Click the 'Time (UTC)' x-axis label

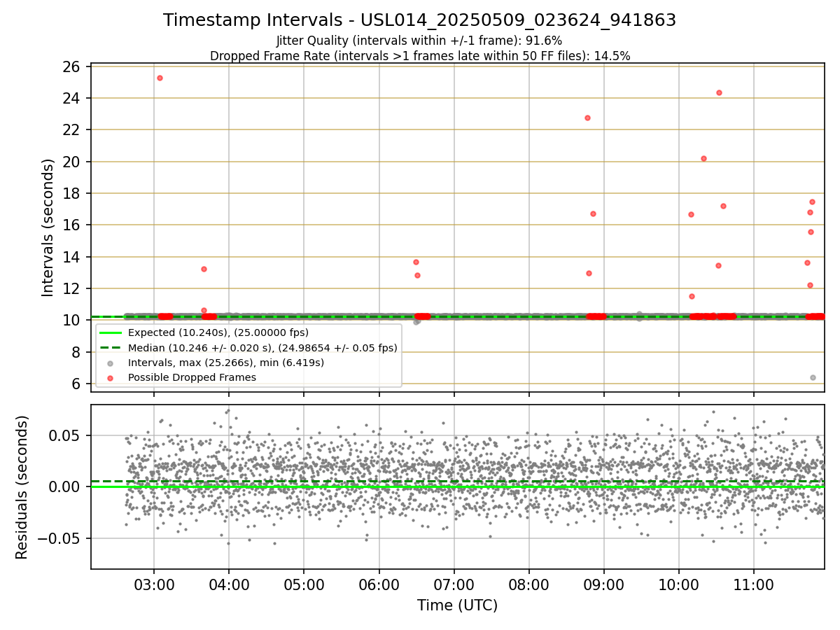457,605
